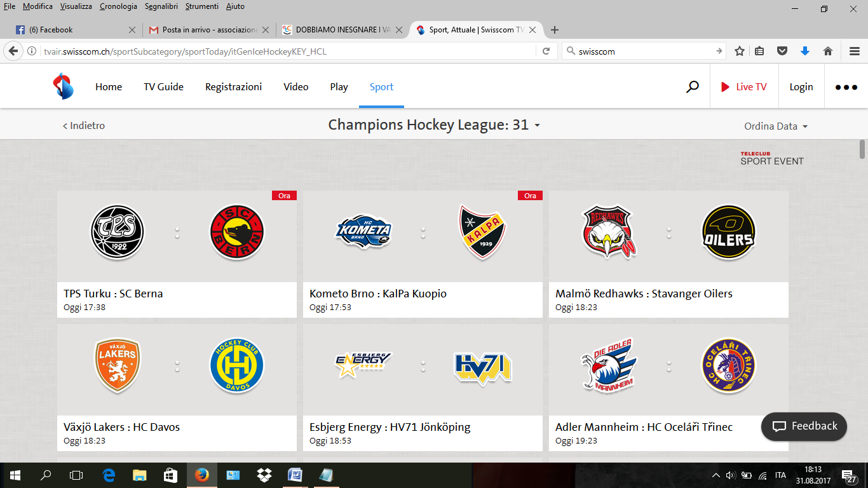Click the Växjö Lakers logo
The width and height of the screenshot is (868, 488).
[118, 366]
